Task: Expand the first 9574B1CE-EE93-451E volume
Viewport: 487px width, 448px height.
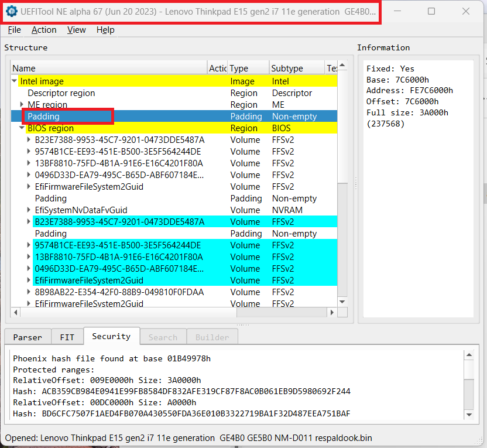Action: point(29,151)
